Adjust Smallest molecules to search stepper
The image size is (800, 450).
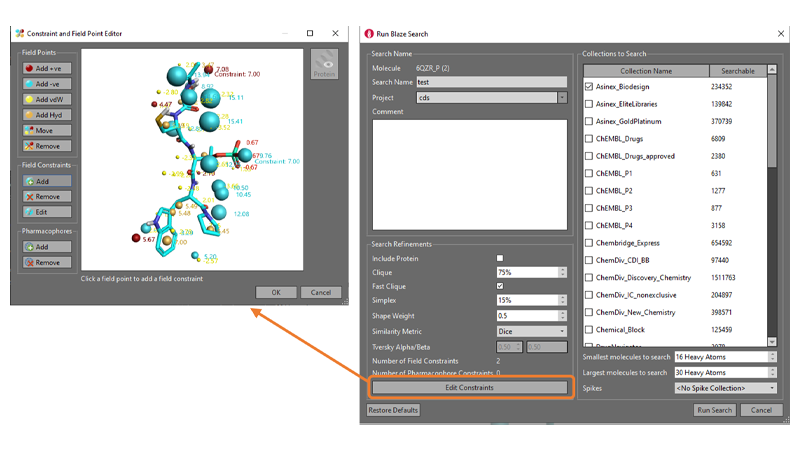tap(772, 357)
